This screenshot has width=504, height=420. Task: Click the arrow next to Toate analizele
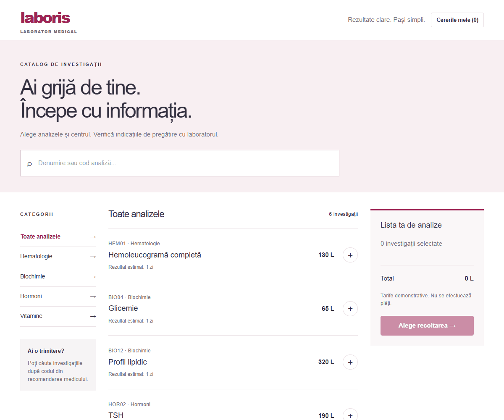(x=93, y=237)
